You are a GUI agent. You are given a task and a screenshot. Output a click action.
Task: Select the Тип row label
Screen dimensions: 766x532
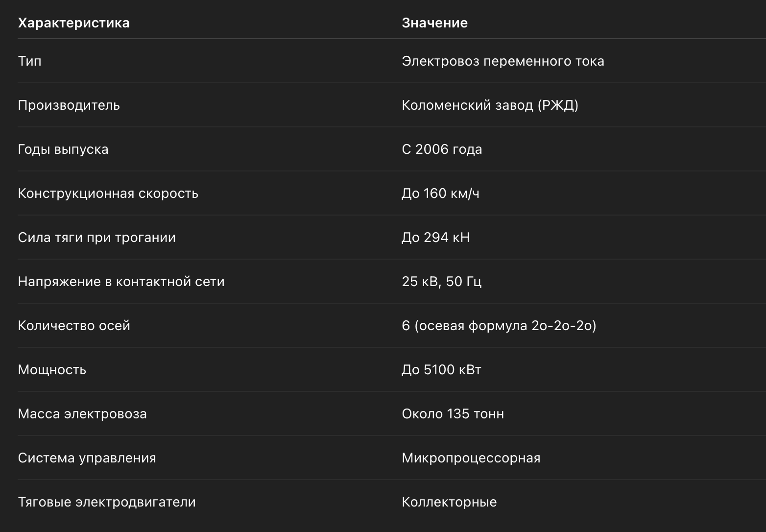[29, 61]
